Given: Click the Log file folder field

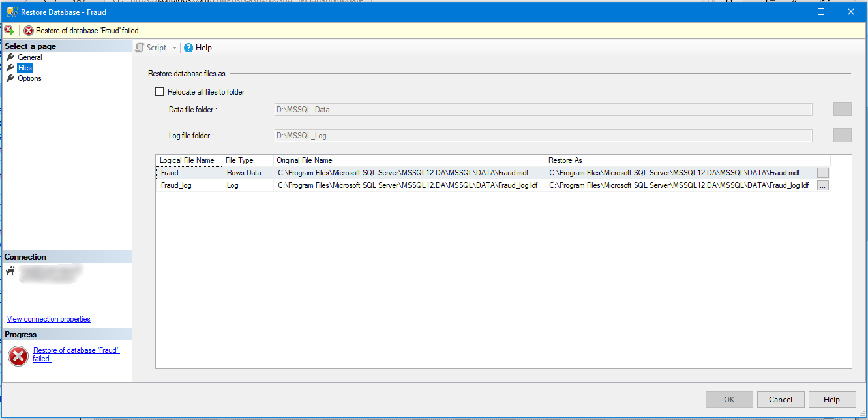Looking at the screenshot, I should click(543, 136).
